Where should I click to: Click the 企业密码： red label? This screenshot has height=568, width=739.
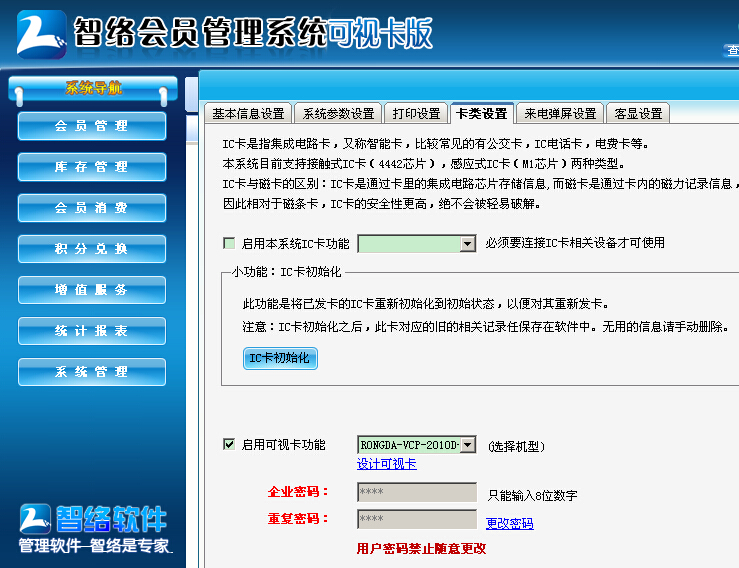pos(298,492)
